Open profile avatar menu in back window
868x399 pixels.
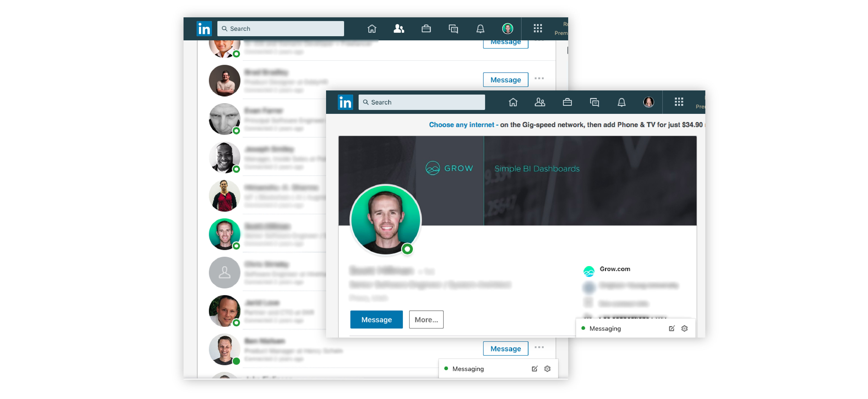[507, 29]
